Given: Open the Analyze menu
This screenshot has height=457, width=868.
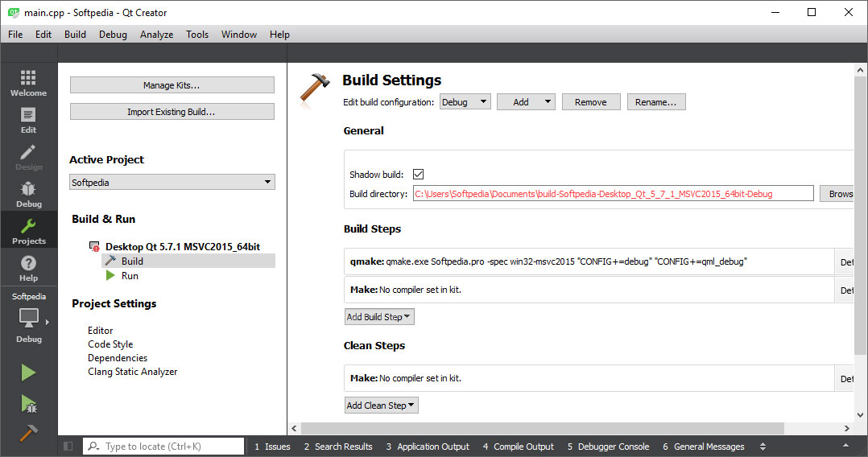Looking at the screenshot, I should pyautogui.click(x=156, y=35).
